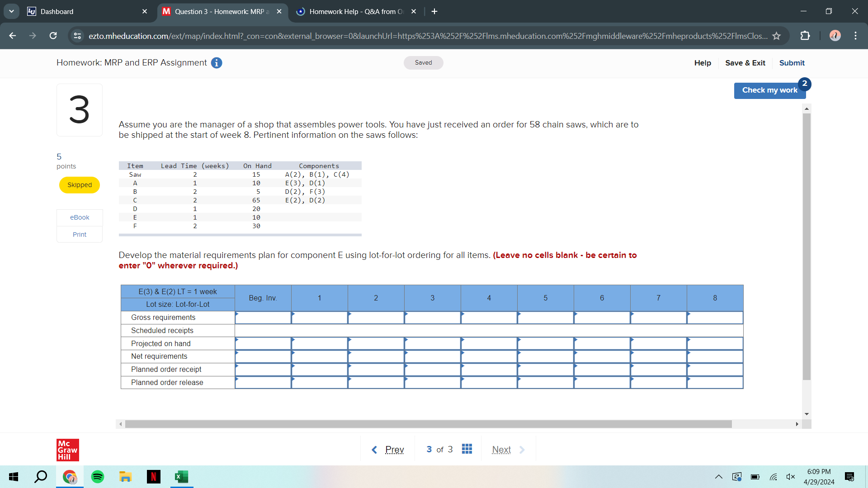Screen dimensions: 868x488
Task: Mute system volume in the tray
Action: [x=791, y=477]
